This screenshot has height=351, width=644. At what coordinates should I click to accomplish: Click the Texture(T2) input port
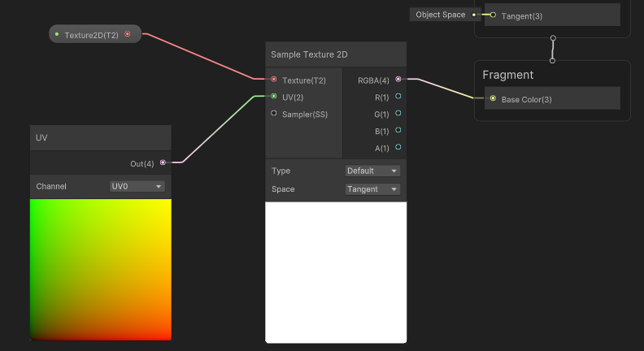point(274,80)
